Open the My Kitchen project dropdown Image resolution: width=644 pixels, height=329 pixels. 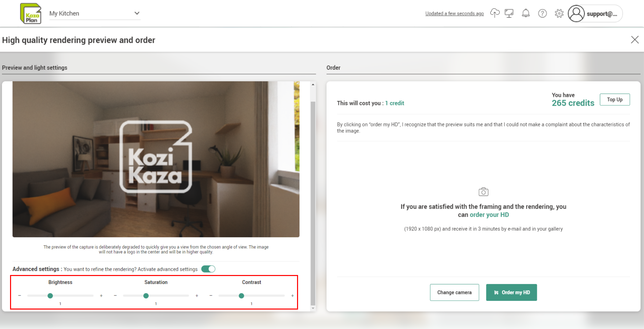tap(95, 13)
